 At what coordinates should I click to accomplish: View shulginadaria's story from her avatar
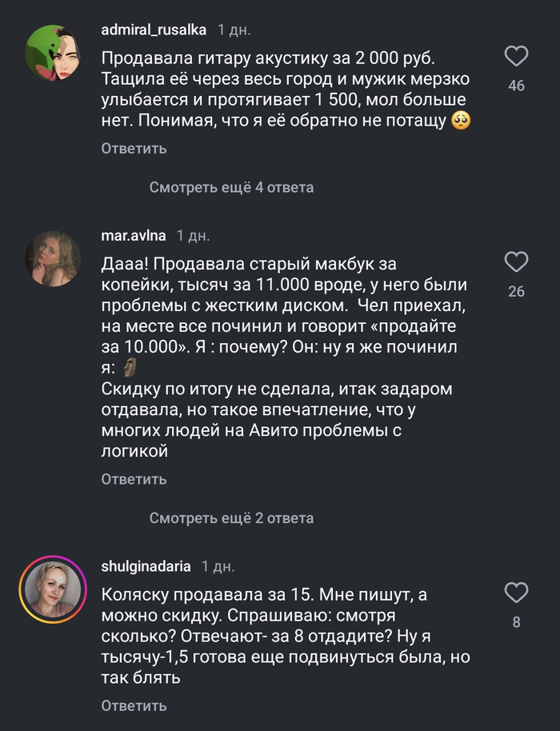point(52,589)
